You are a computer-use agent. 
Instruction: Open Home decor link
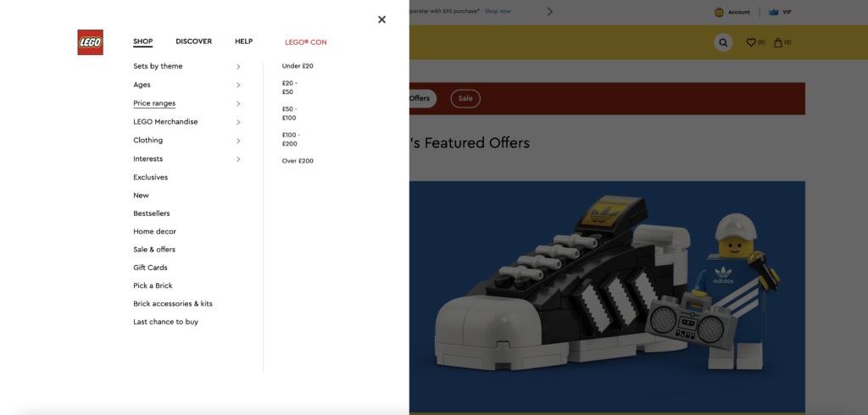click(x=154, y=231)
